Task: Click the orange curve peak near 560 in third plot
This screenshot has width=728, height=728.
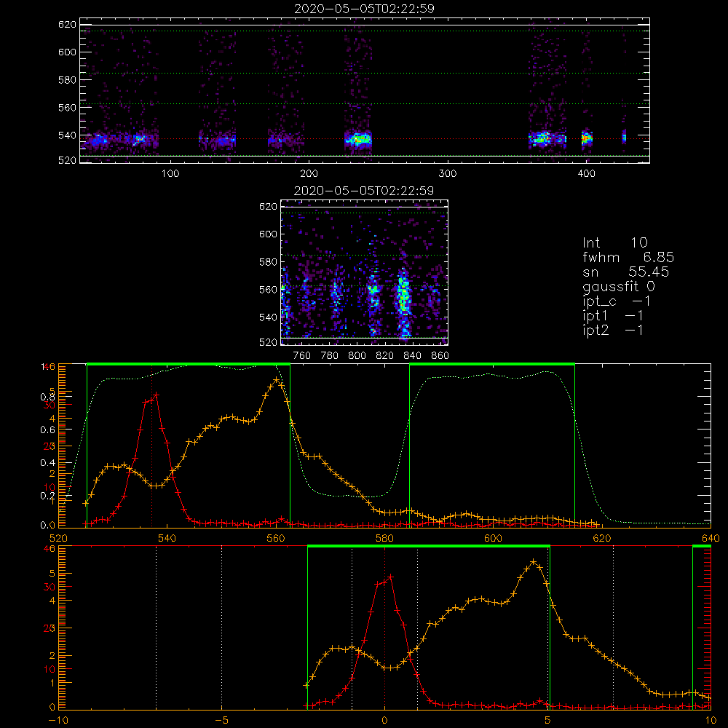Action: pyautogui.click(x=276, y=380)
